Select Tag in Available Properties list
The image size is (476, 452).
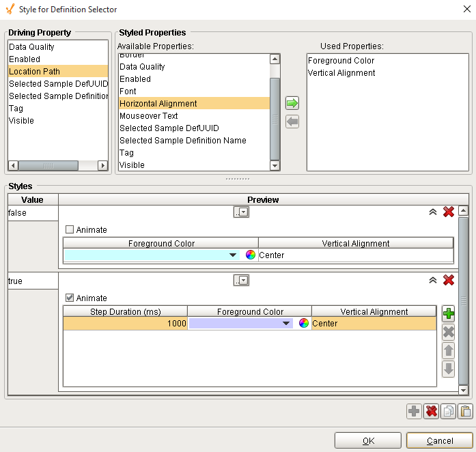click(x=194, y=153)
